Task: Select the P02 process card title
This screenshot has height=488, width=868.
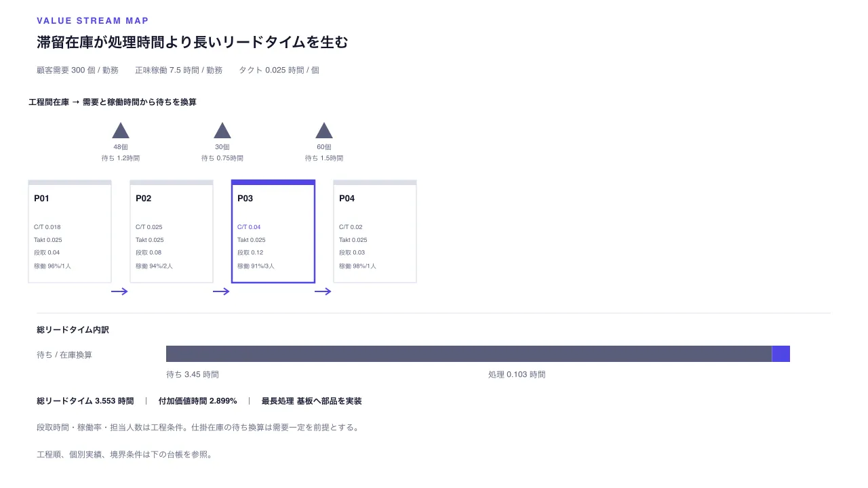Action: pos(143,199)
